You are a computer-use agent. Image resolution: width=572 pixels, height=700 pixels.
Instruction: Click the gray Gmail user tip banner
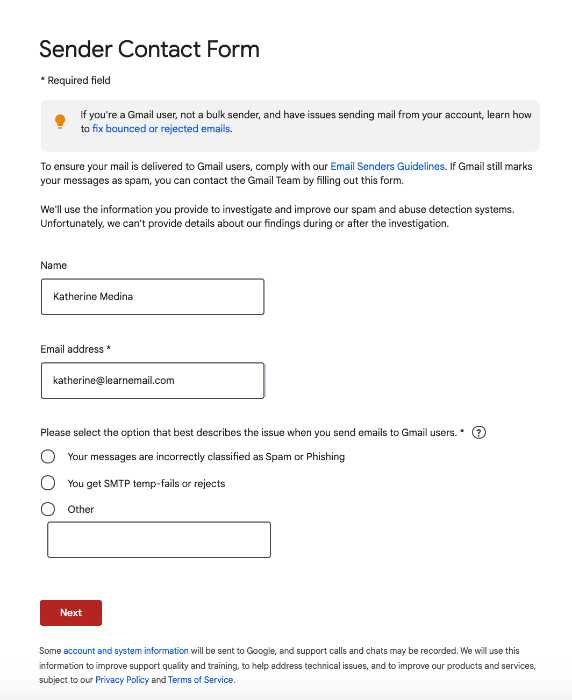point(290,126)
